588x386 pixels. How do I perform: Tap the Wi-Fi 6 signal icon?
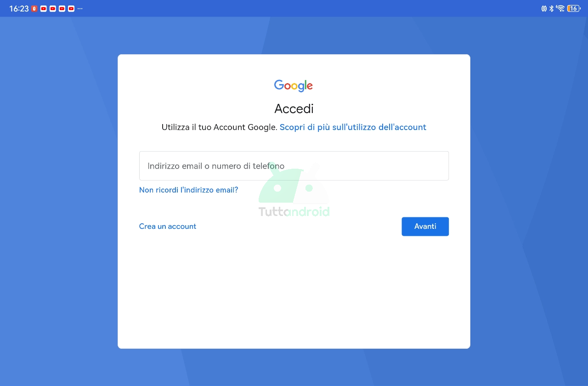560,8
